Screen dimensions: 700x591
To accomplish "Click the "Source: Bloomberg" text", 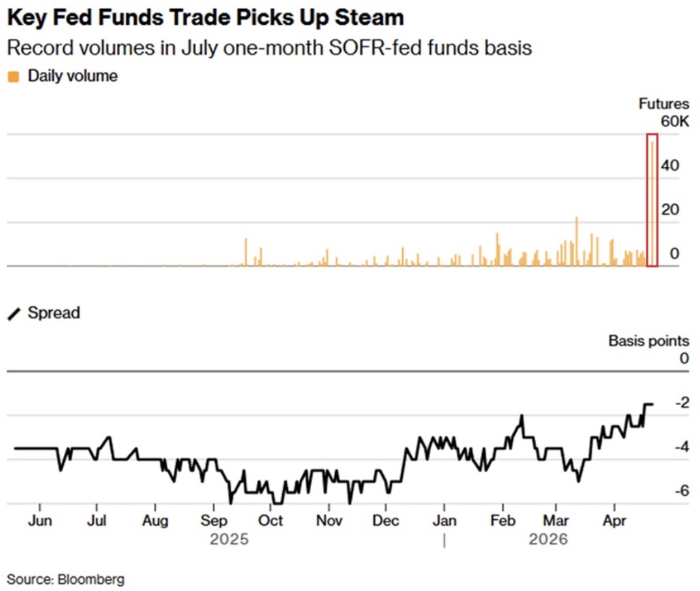I will click(66, 579).
